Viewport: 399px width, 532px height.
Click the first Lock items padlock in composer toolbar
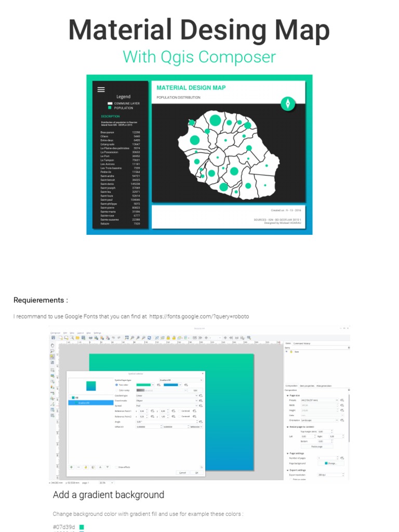pos(168,338)
